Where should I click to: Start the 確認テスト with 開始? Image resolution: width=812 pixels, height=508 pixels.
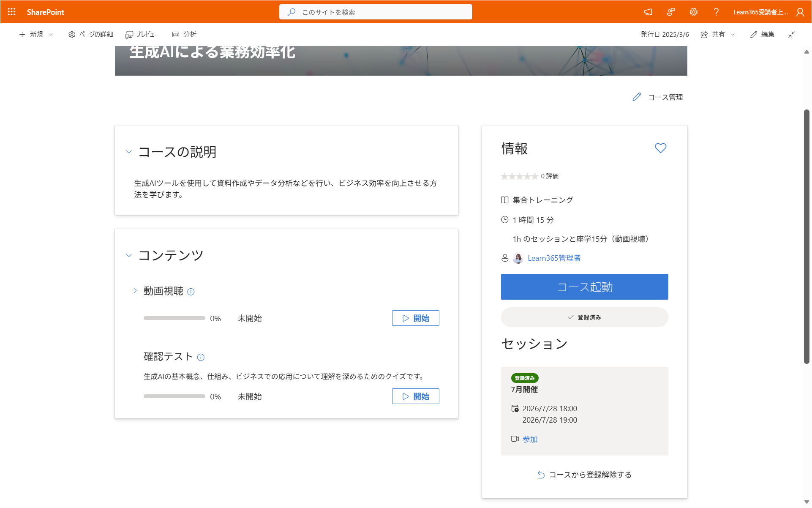click(x=415, y=396)
